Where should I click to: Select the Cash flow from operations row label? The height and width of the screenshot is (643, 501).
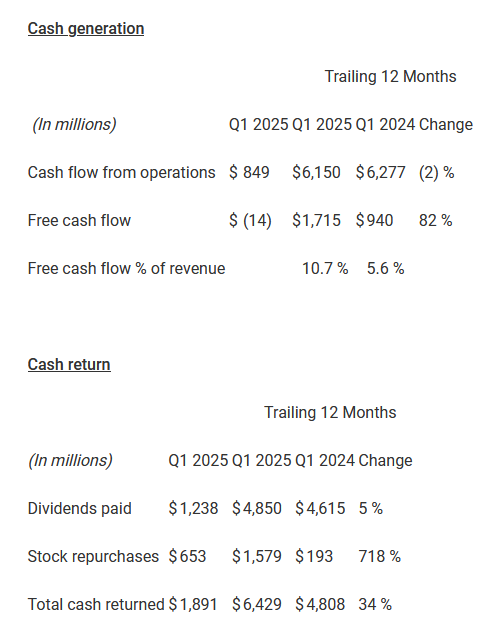click(x=121, y=172)
